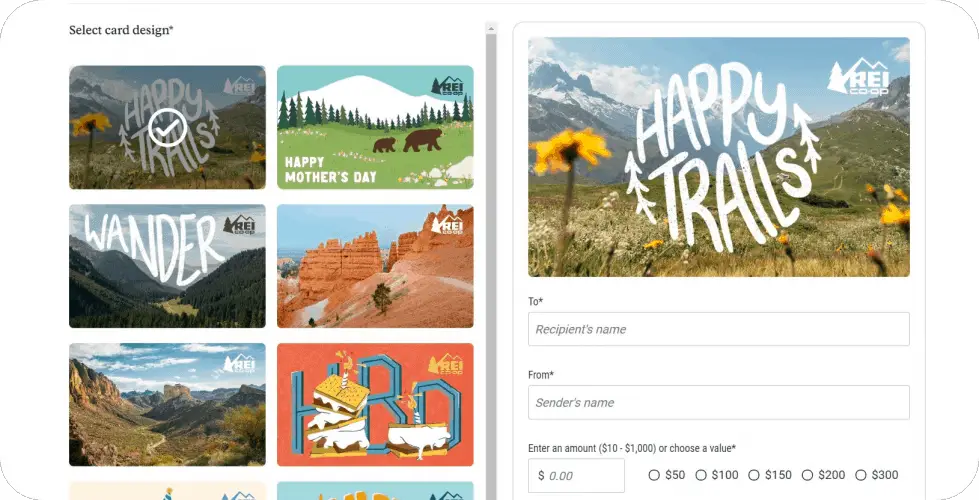The height and width of the screenshot is (500, 979).
Task: Click the 'Select card design*' heading
Action: point(121,29)
